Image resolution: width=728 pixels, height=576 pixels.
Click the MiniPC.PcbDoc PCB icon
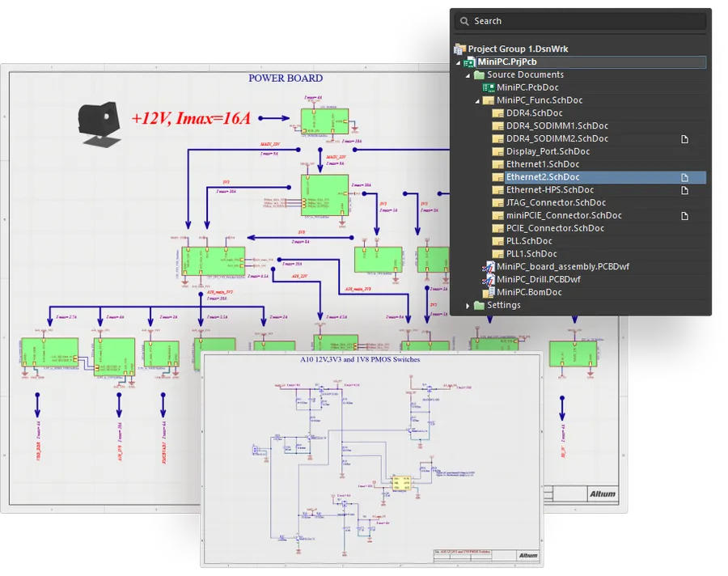click(x=489, y=87)
